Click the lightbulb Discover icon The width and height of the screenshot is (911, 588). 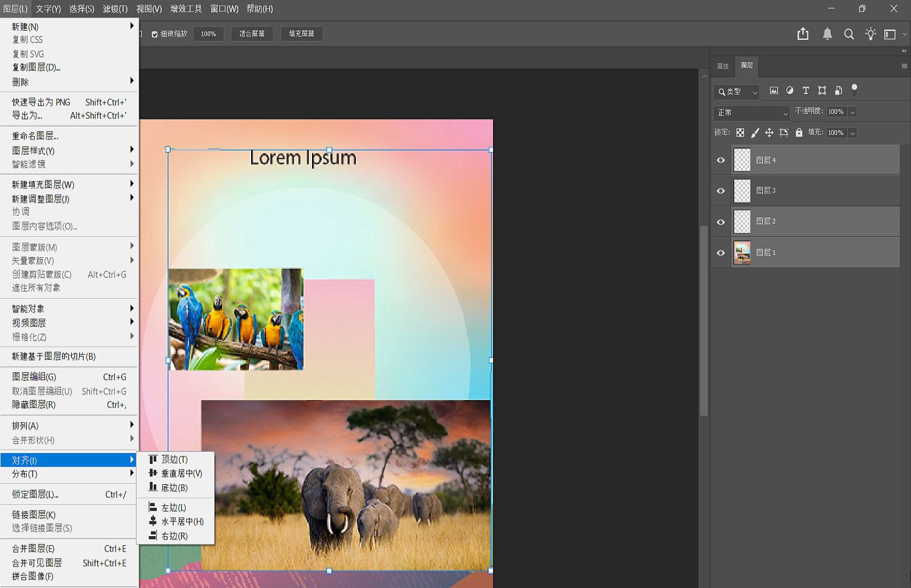870,34
